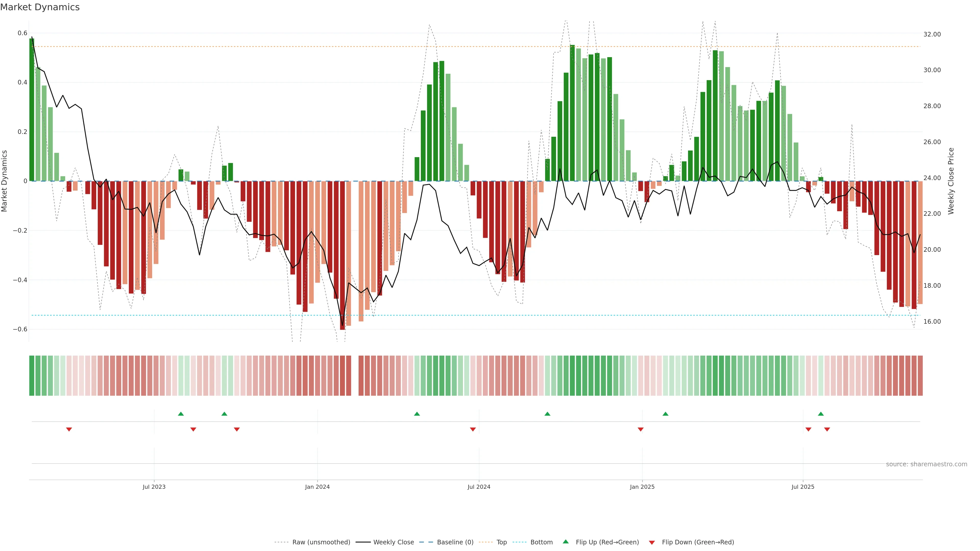
Task: Click the last red flip-down marker
Action: coord(827,429)
